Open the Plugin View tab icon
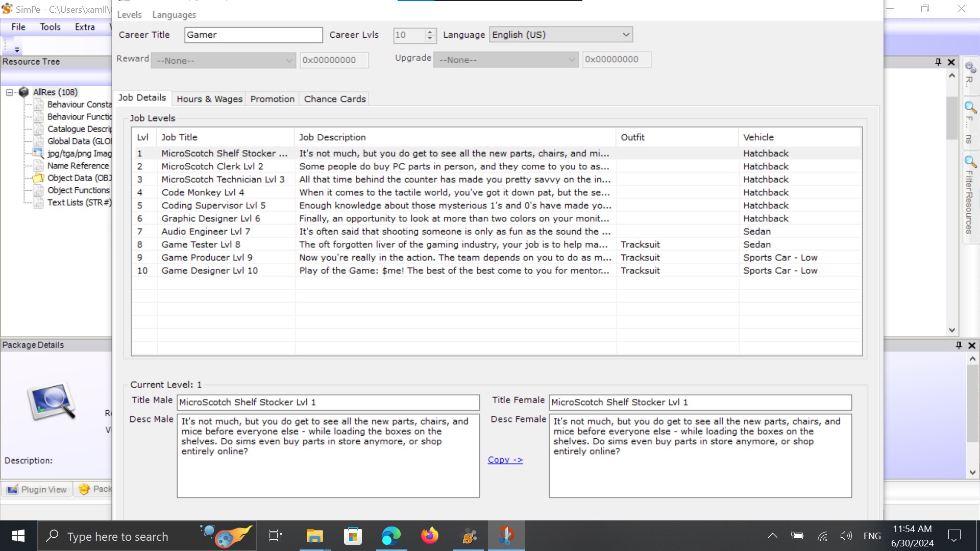The width and height of the screenshot is (980, 551). 12,489
